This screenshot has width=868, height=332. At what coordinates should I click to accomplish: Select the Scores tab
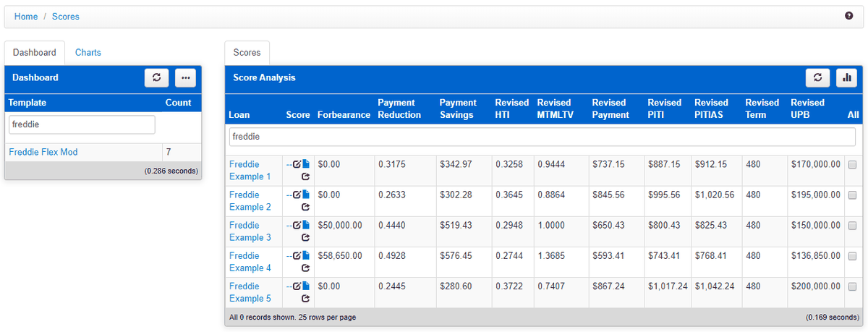pos(247,53)
